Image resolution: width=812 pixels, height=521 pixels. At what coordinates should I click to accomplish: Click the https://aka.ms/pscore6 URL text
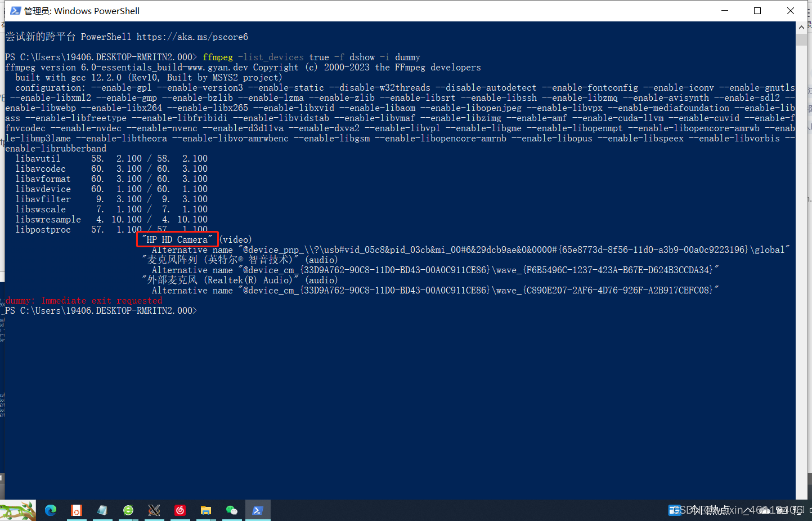click(x=192, y=37)
